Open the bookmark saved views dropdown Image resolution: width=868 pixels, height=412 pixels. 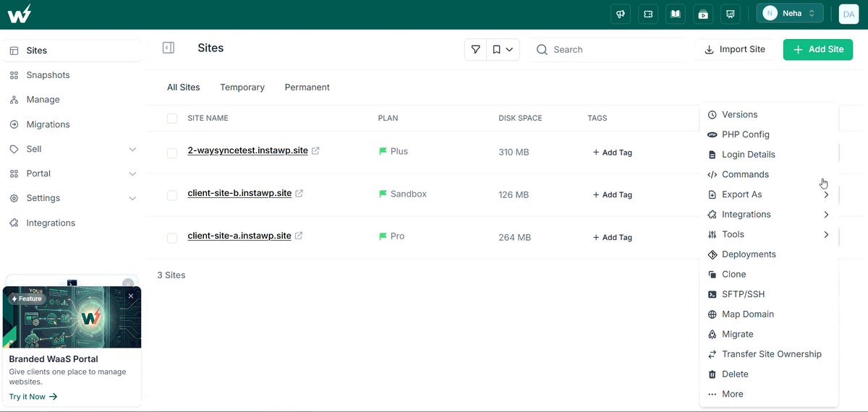[503, 50]
